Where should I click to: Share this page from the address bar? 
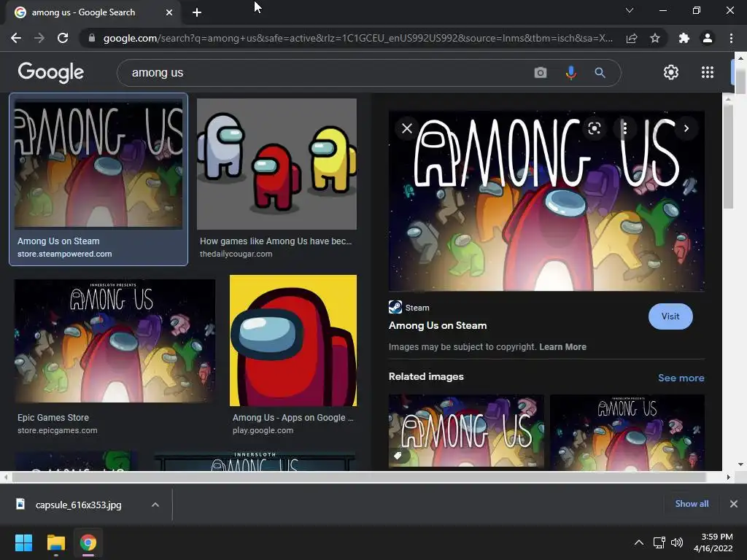tap(632, 38)
